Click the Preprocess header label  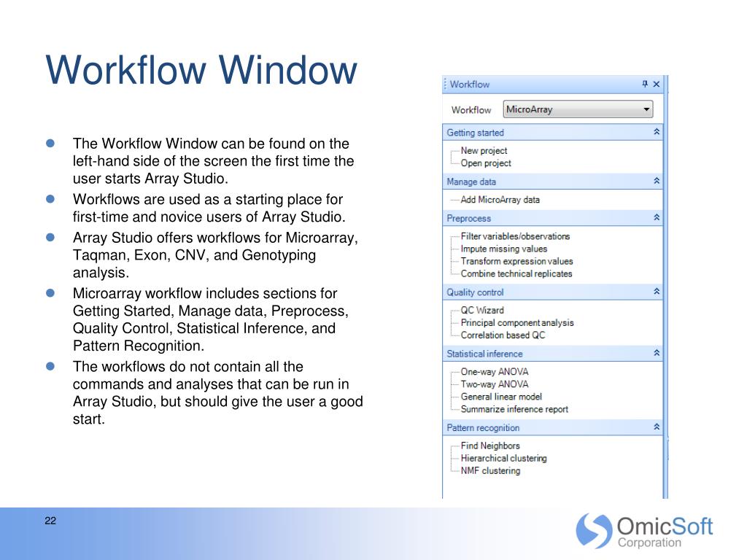pos(468,218)
